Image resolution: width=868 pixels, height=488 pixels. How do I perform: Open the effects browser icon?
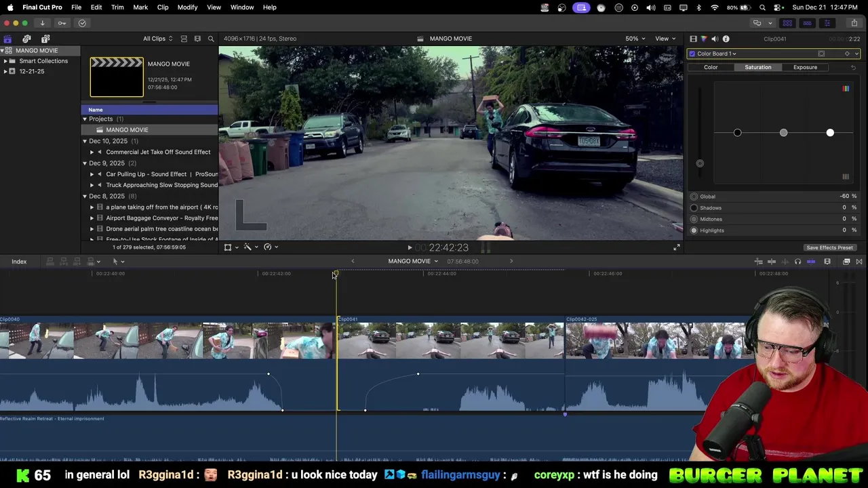tap(846, 262)
